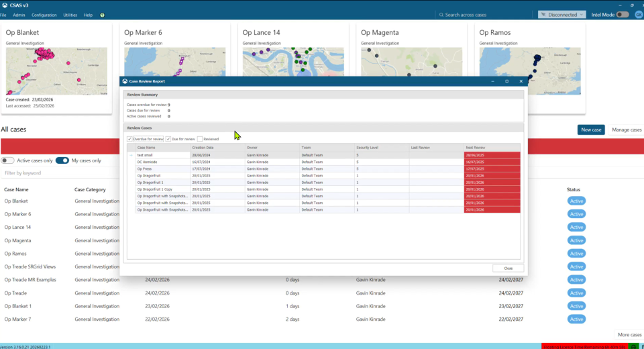644x349 pixels.
Task: Uncheck the Due for review checkbox
Action: click(168, 139)
